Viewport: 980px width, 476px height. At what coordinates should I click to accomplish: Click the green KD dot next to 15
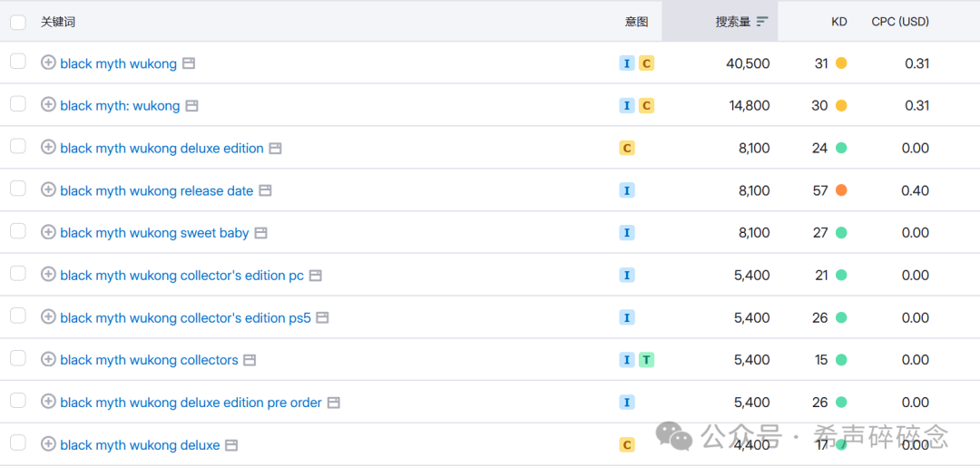(841, 360)
